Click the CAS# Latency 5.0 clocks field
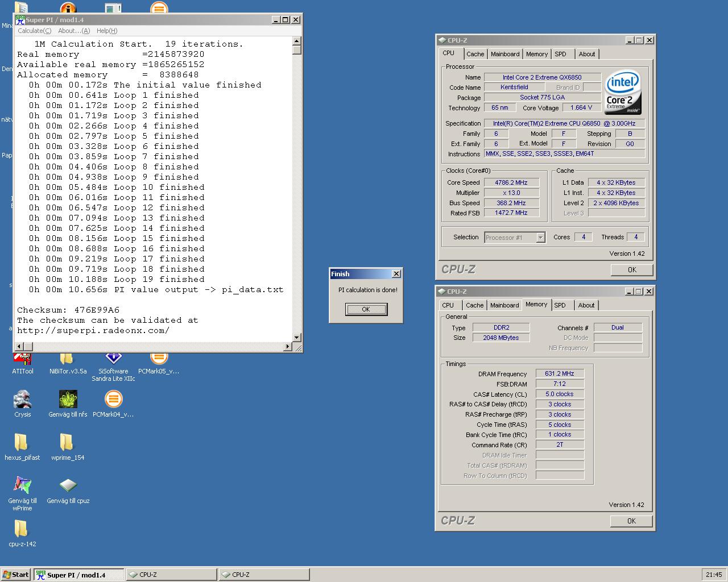Viewport: 728px width, 582px height. tap(560, 394)
